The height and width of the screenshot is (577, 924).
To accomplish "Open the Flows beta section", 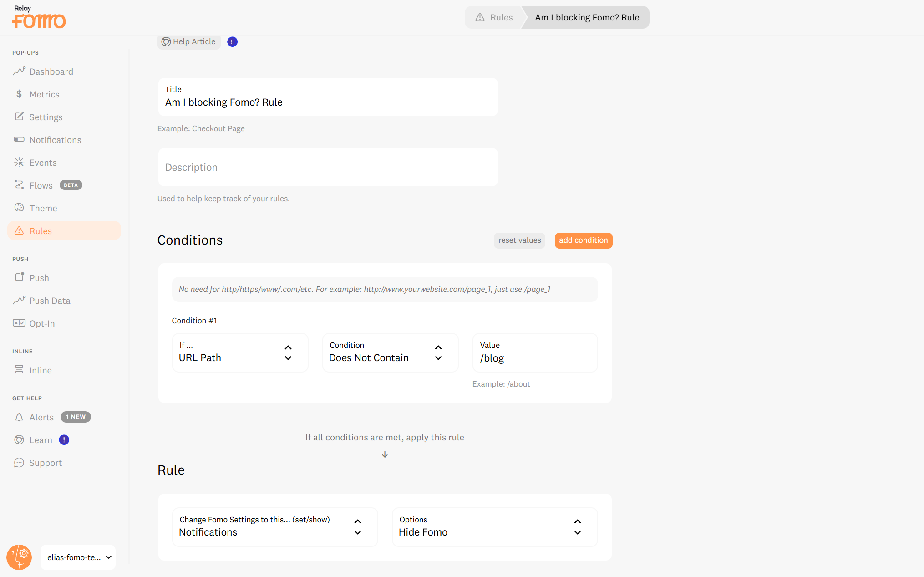I will coord(41,185).
